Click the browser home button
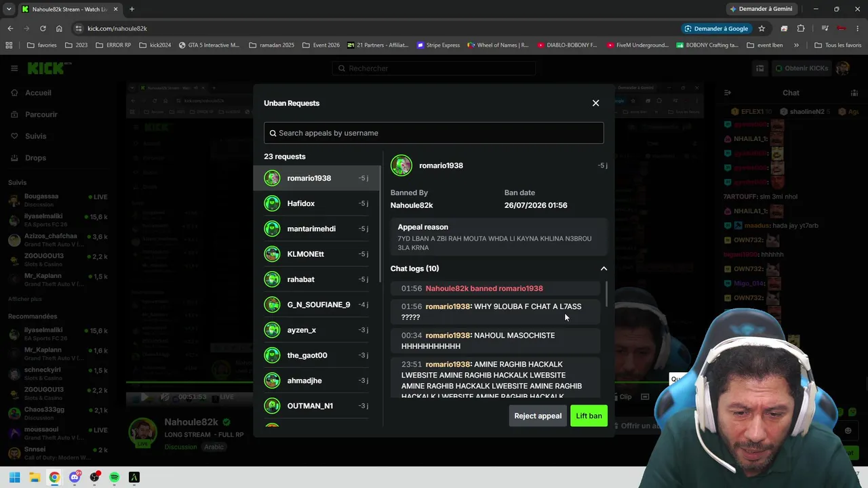Screen dimensions: 868x488 point(59,28)
